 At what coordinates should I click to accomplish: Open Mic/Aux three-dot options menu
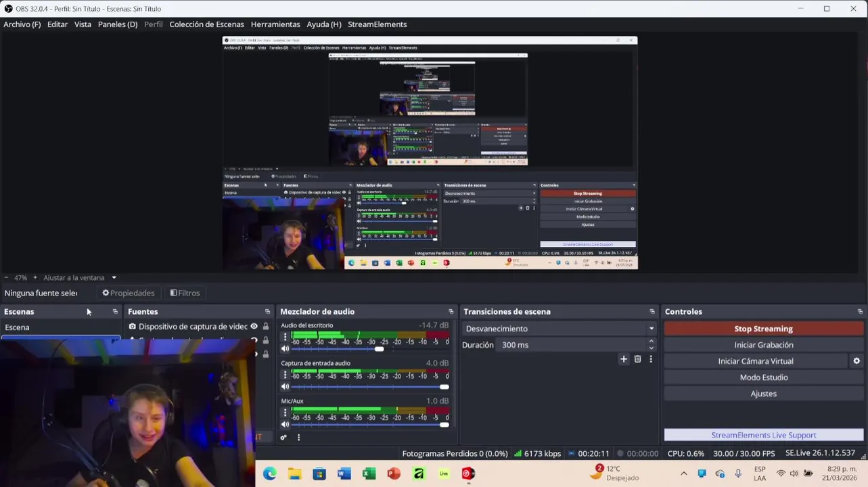[x=285, y=413]
